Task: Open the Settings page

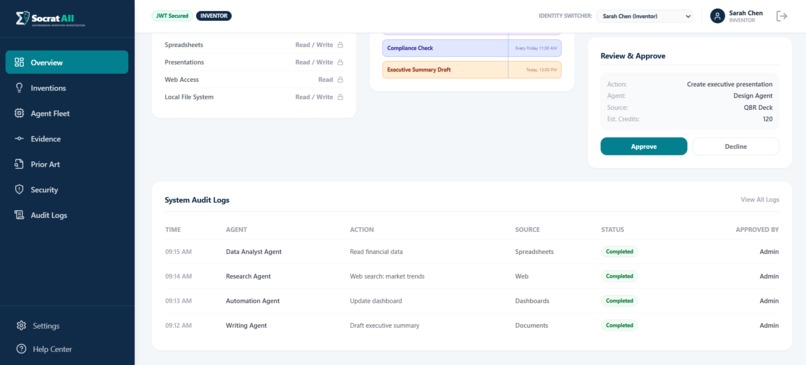Action: [67, 325]
